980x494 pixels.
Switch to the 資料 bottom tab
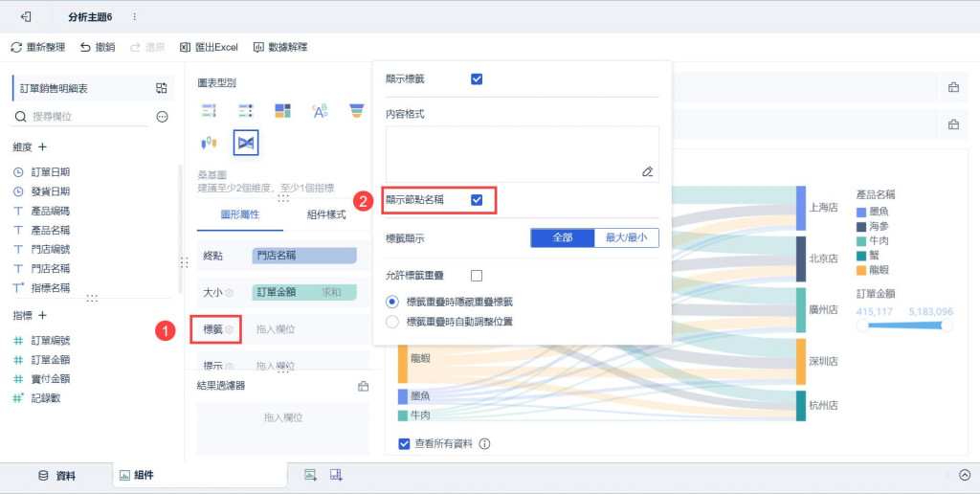56,476
